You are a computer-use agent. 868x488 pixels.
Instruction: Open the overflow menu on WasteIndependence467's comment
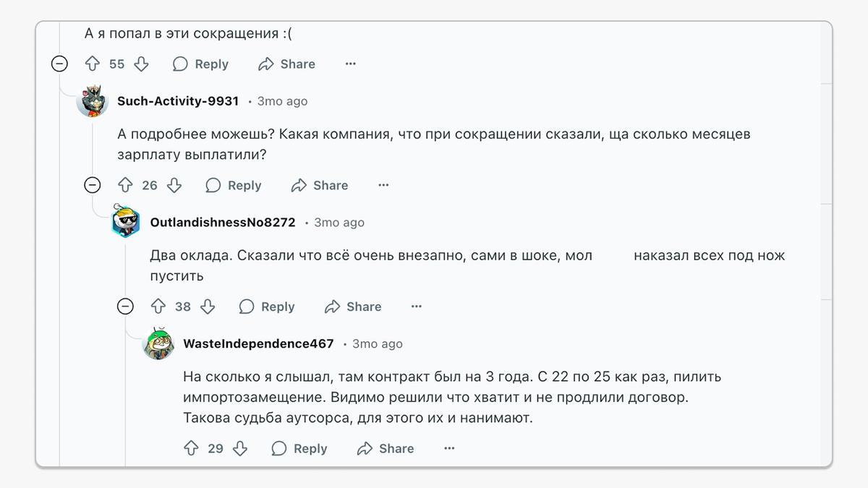(x=449, y=448)
